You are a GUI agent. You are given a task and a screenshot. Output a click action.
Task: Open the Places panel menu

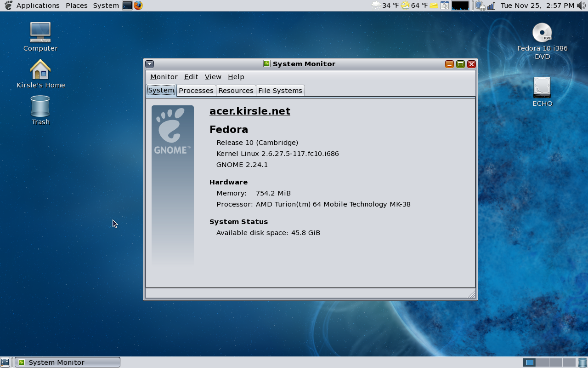click(x=77, y=6)
